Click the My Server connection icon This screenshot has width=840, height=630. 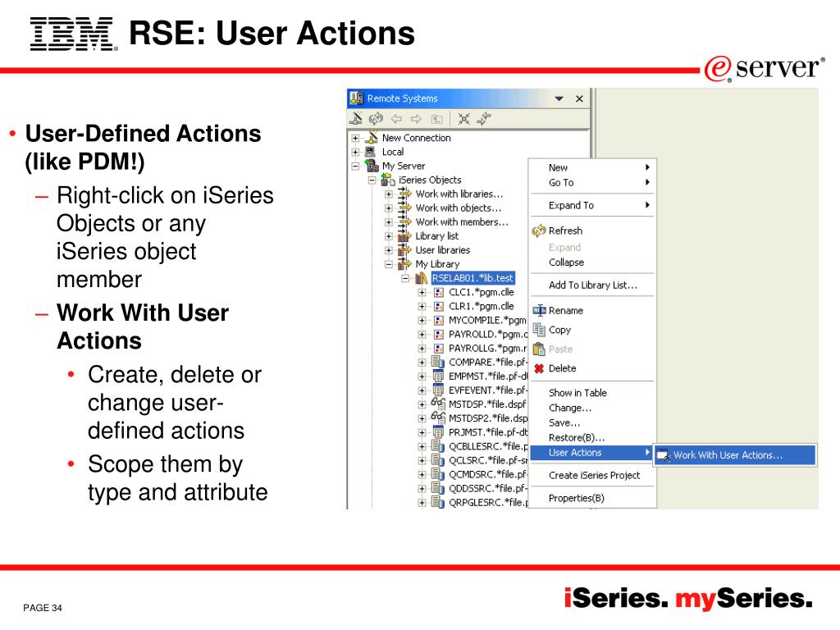372,166
